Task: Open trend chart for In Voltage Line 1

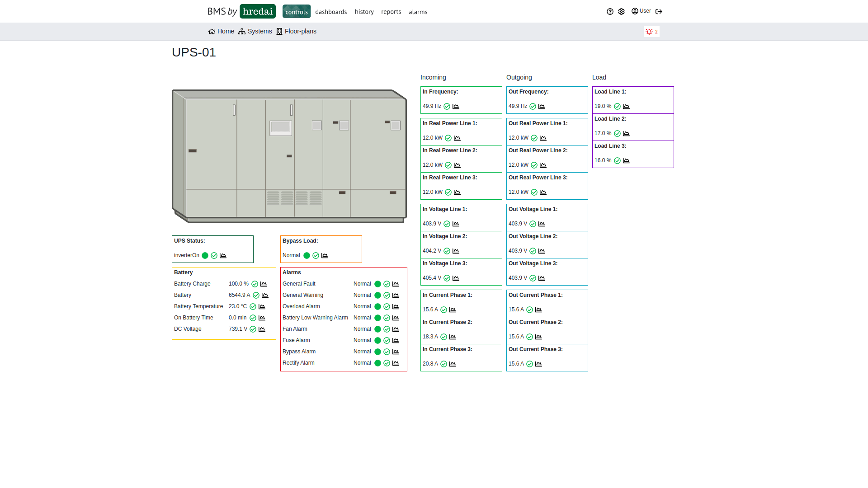Action: pos(456,224)
